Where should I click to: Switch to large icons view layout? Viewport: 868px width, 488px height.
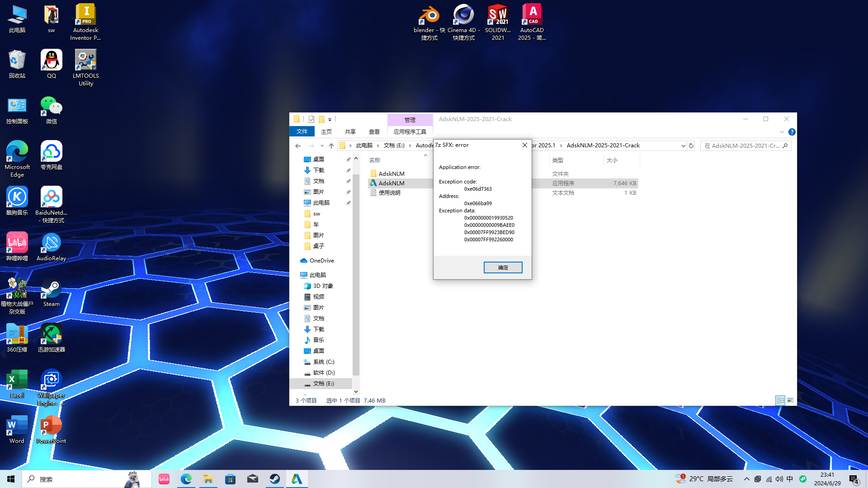pyautogui.click(x=790, y=400)
